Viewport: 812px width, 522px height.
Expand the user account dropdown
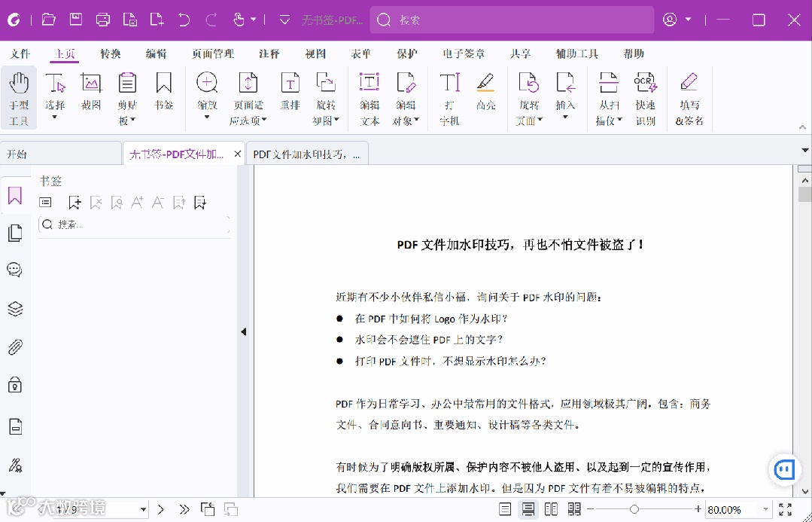(x=689, y=20)
